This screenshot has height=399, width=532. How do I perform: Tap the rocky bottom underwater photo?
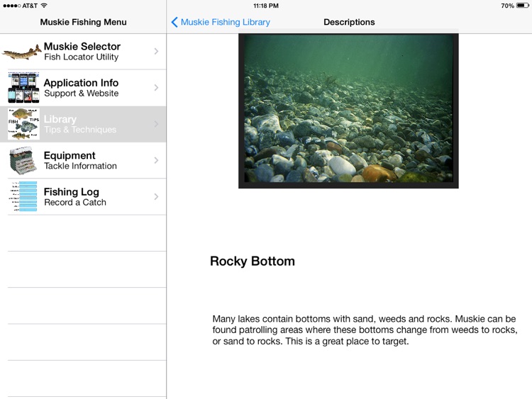[x=348, y=111]
